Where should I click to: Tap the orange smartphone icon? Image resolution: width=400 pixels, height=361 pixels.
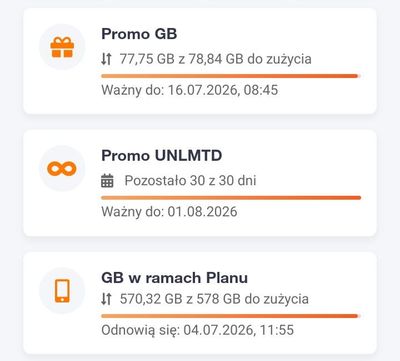[62, 291]
